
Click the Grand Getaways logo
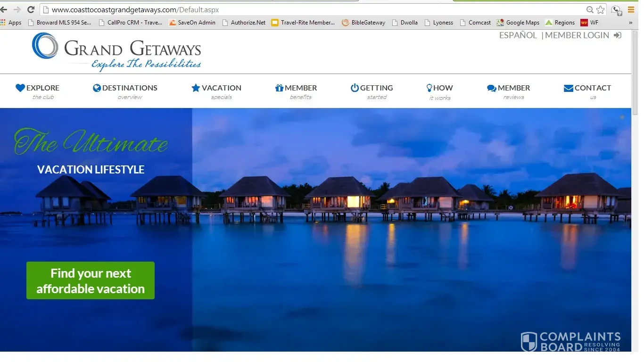pyautogui.click(x=116, y=52)
